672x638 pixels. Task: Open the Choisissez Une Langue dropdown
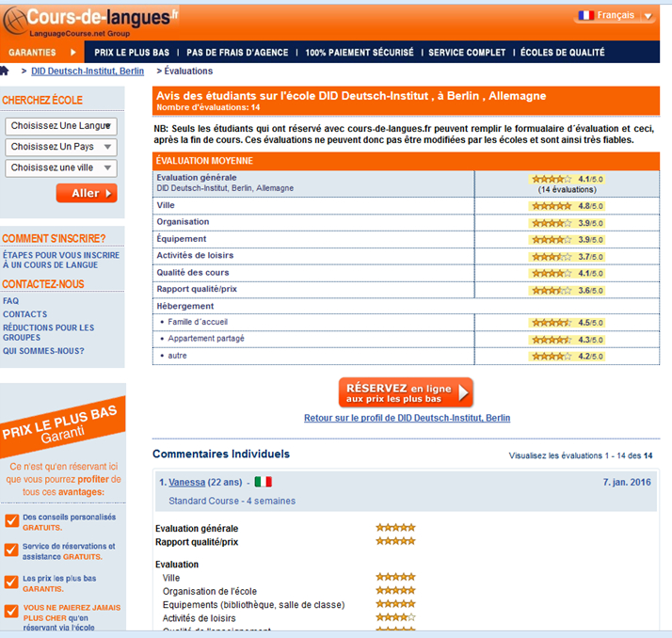pyautogui.click(x=61, y=126)
